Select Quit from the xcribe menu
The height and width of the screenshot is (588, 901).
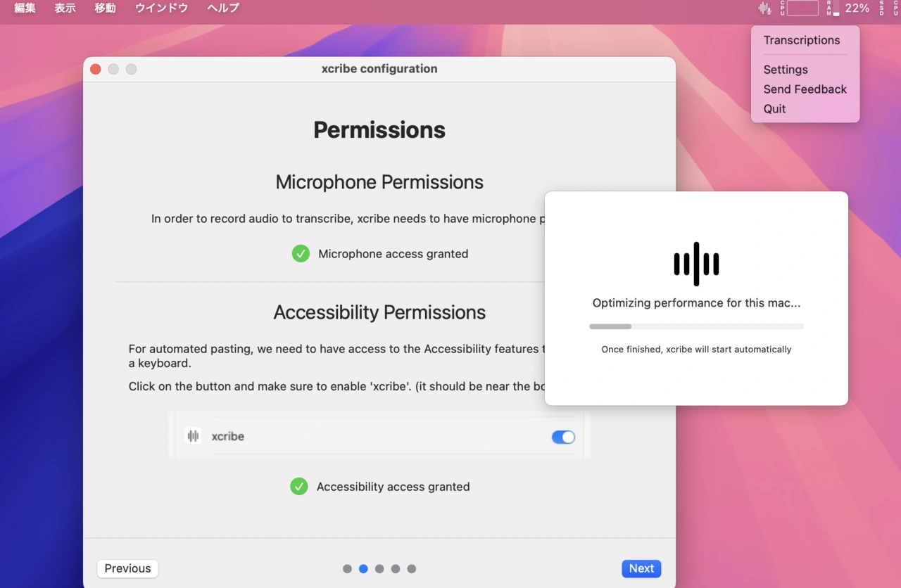tap(774, 109)
